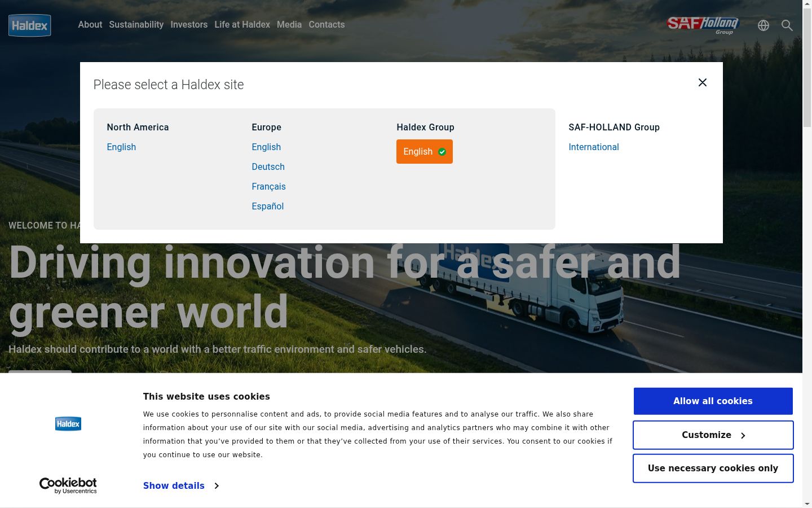The width and height of the screenshot is (812, 508).
Task: Open the SAF-Holland Group logo link
Action: pyautogui.click(x=703, y=25)
